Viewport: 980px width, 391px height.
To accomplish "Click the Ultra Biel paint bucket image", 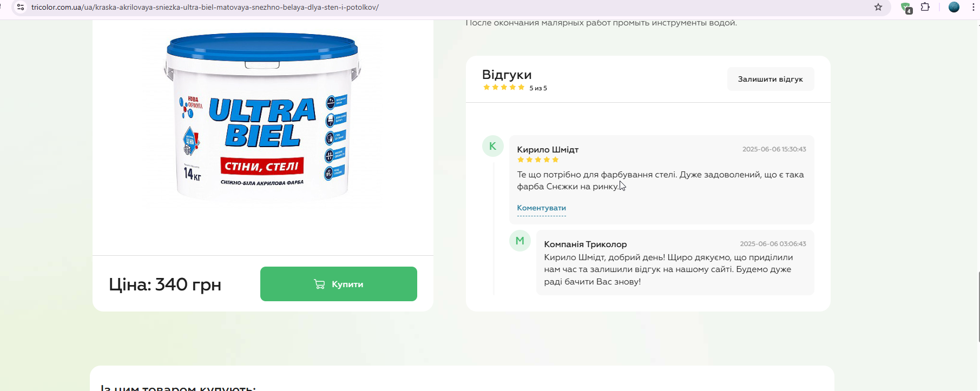I will tap(262, 116).
